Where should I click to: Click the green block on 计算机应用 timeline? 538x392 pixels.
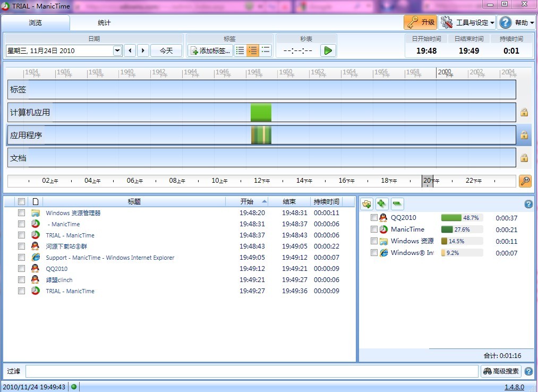coord(261,112)
